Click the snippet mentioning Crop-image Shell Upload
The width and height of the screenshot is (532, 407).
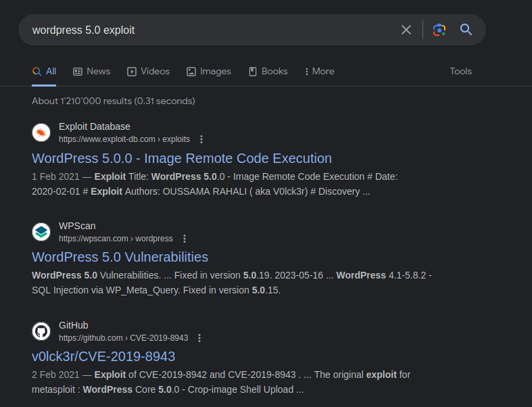[221, 382]
